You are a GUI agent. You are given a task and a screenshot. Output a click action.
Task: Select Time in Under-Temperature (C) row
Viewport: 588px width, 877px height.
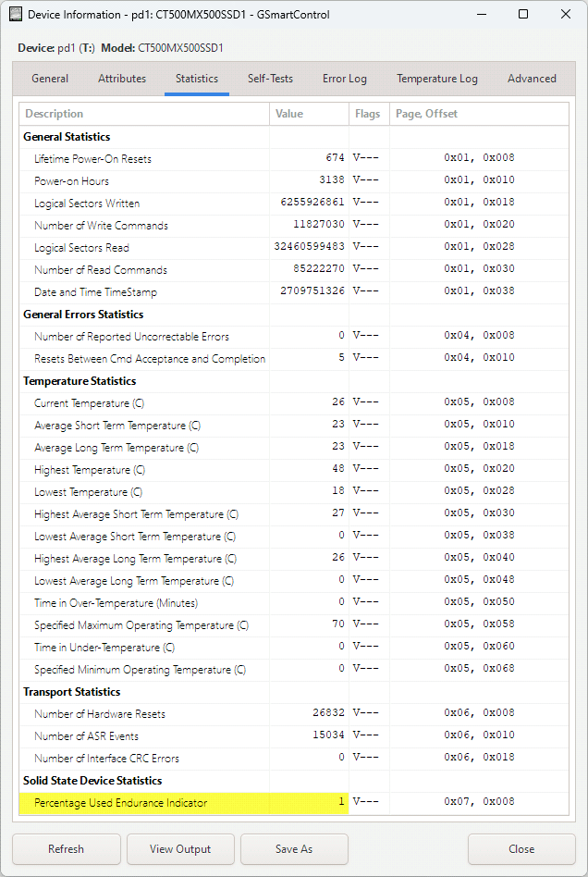click(294, 648)
